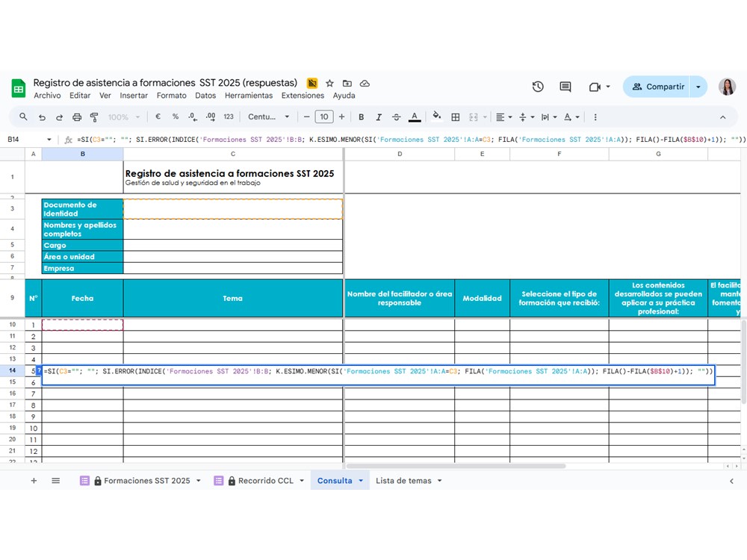Apply strikethrough formatting

click(x=397, y=117)
